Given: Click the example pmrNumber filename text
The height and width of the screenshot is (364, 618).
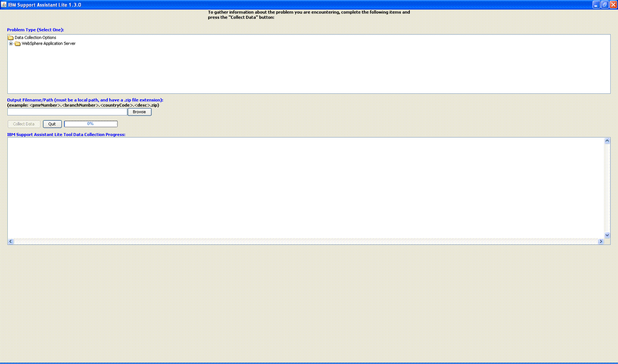Looking at the screenshot, I should pos(83,105).
